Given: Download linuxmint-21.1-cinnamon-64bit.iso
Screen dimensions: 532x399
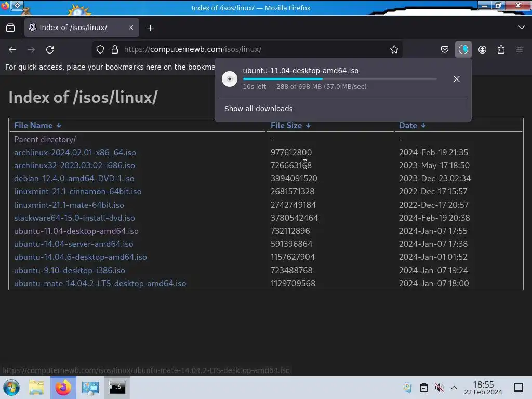Looking at the screenshot, I should click(78, 191).
